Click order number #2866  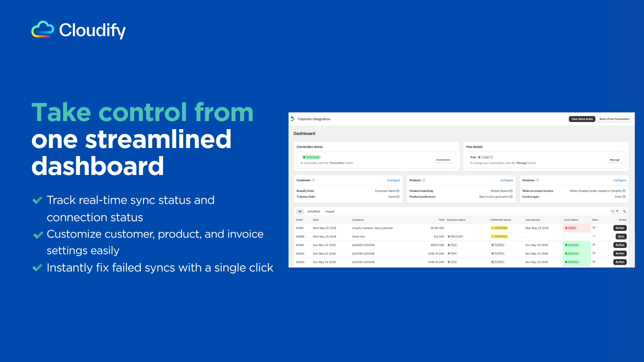coord(300,237)
